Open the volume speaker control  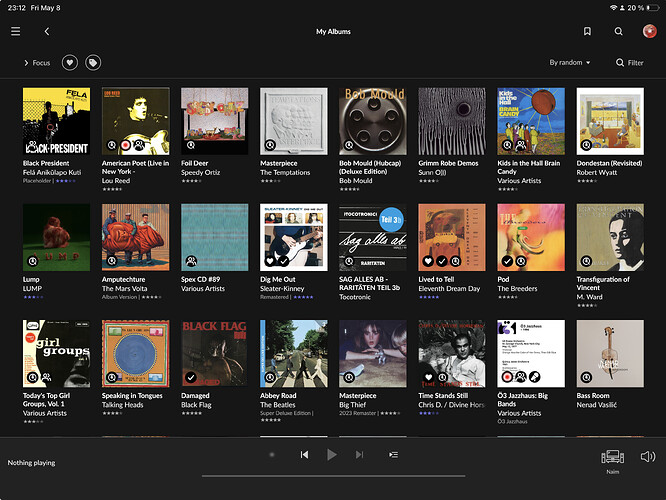click(648, 457)
